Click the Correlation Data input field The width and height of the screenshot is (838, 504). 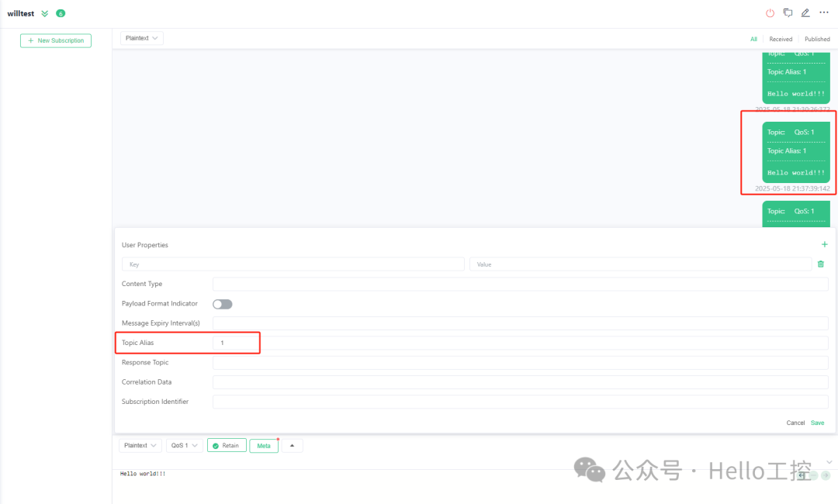521,382
